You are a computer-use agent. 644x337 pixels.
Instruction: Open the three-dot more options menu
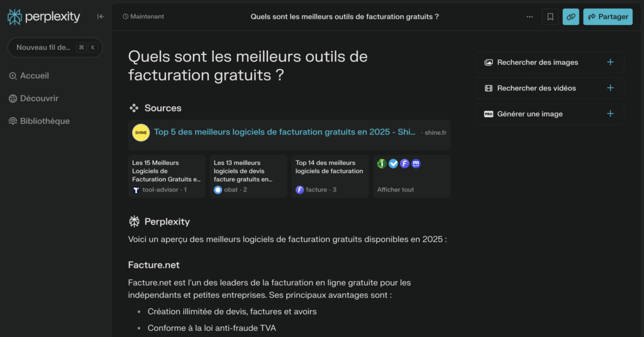530,17
